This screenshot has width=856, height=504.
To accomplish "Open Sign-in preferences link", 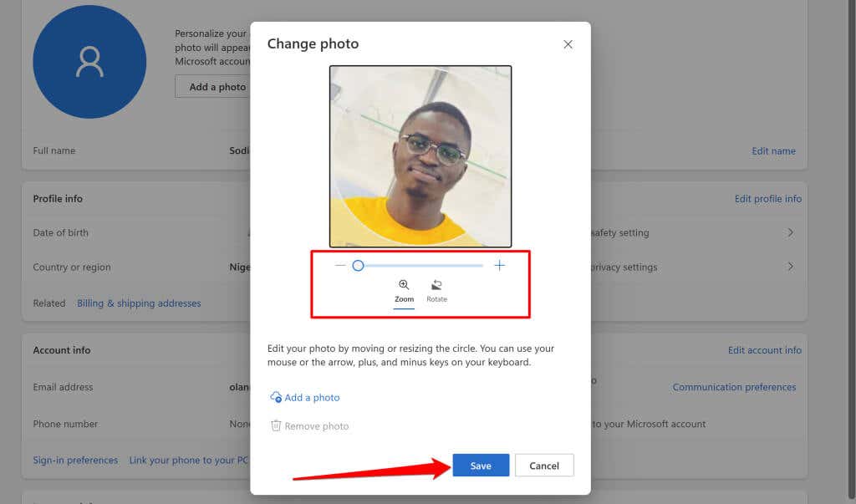I will pyautogui.click(x=75, y=461).
